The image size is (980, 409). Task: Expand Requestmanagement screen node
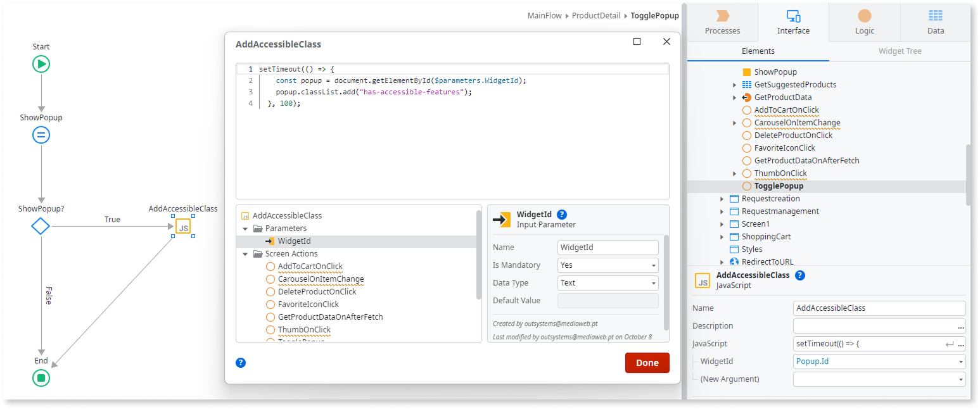[722, 211]
